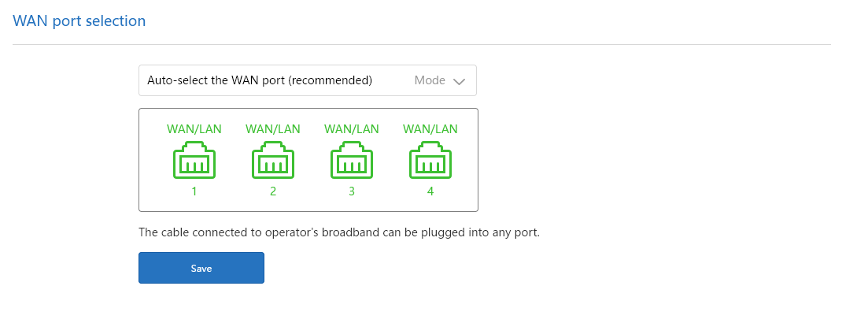Click the word (recommended) in the dropdown
Image resolution: width=868 pixels, height=323 pixels.
(331, 80)
